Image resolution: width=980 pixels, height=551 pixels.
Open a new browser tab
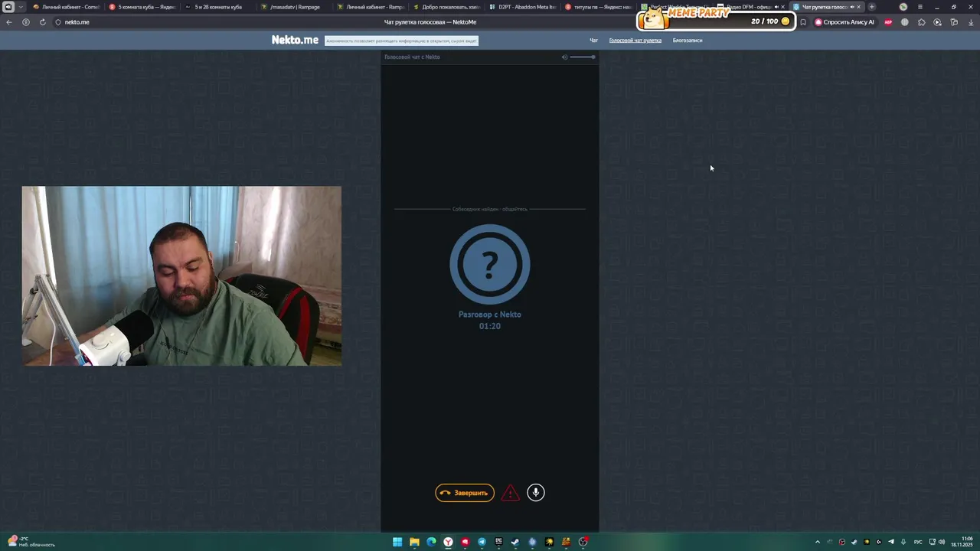pyautogui.click(x=871, y=7)
